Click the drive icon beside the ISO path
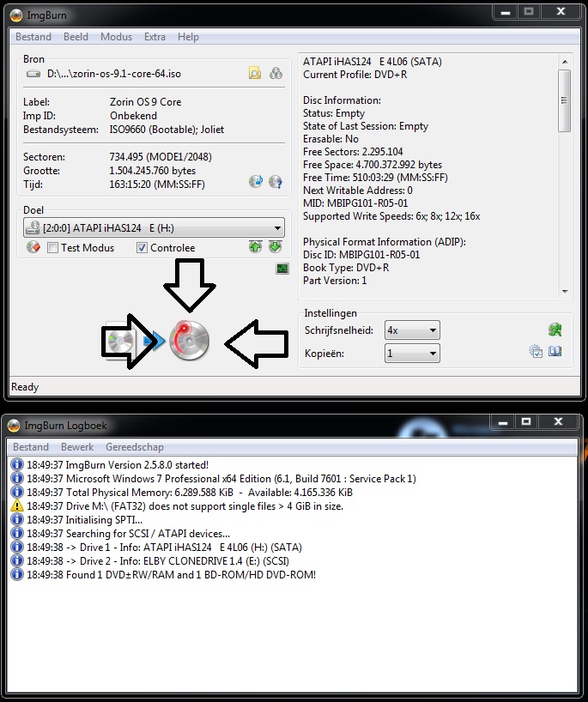The height and width of the screenshot is (702, 588). (x=33, y=74)
